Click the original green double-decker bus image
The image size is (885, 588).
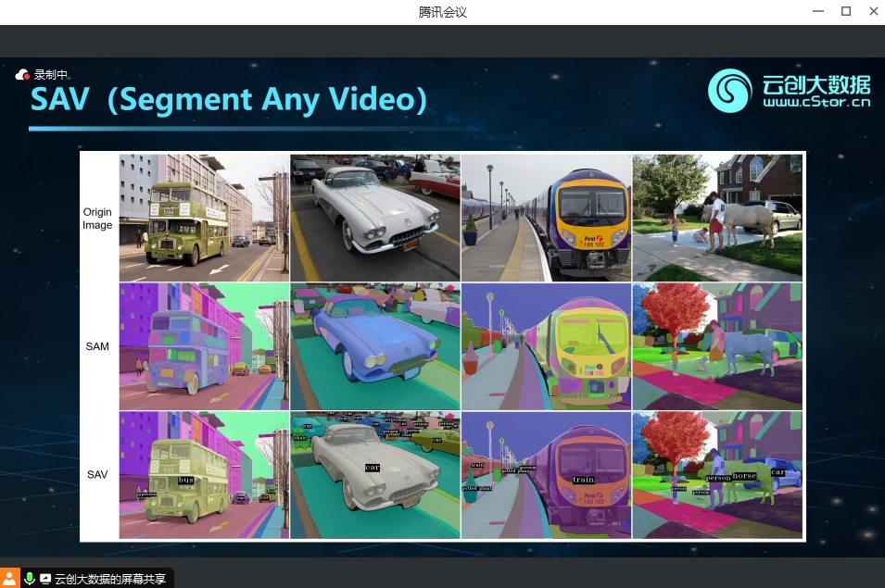coord(204,218)
